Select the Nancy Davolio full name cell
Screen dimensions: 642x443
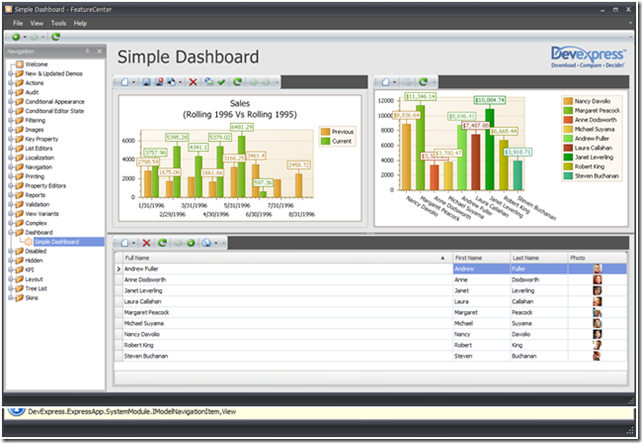pos(287,334)
